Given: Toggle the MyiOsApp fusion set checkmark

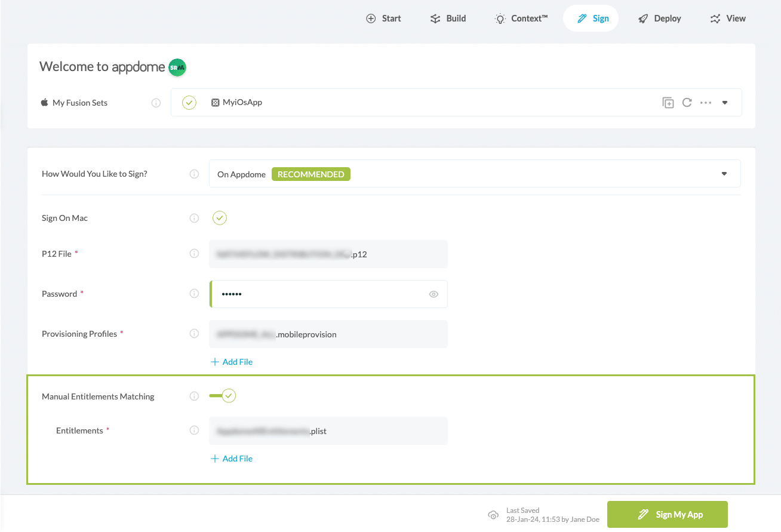Looking at the screenshot, I should [189, 103].
